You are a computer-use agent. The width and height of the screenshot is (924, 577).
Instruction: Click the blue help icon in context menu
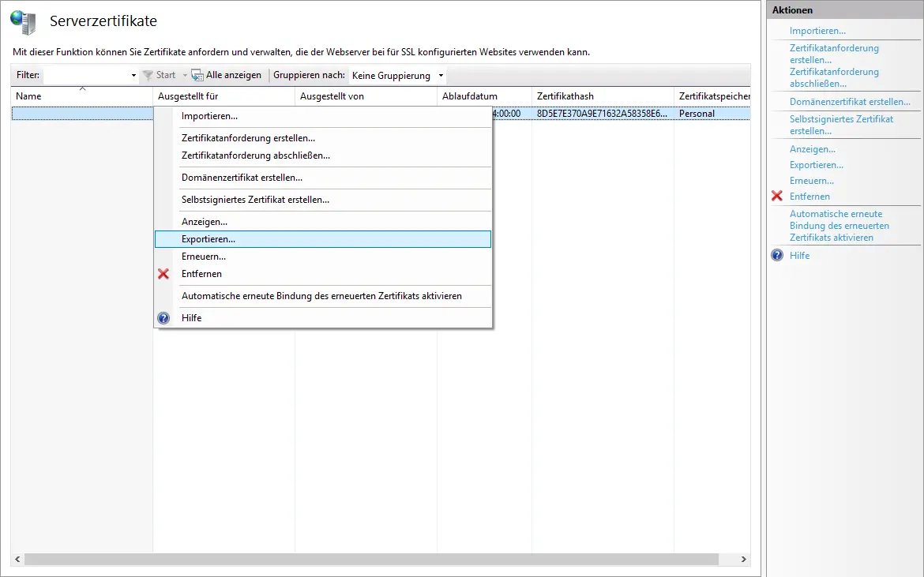[163, 318]
